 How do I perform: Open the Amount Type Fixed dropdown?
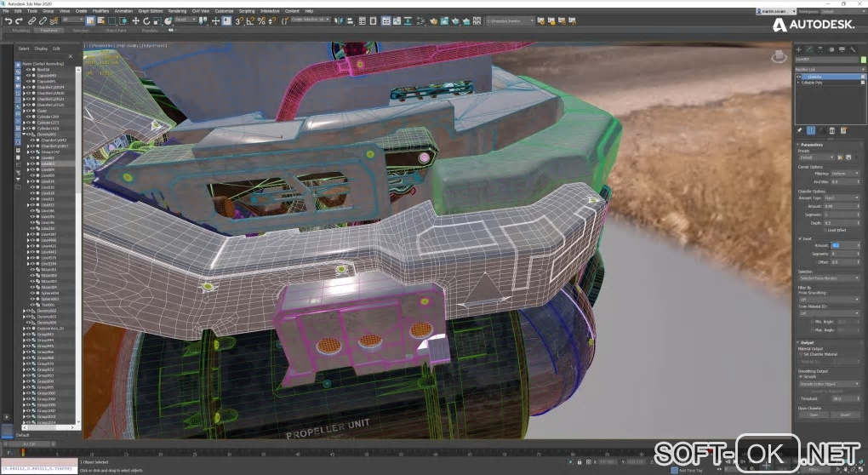pyautogui.click(x=841, y=197)
